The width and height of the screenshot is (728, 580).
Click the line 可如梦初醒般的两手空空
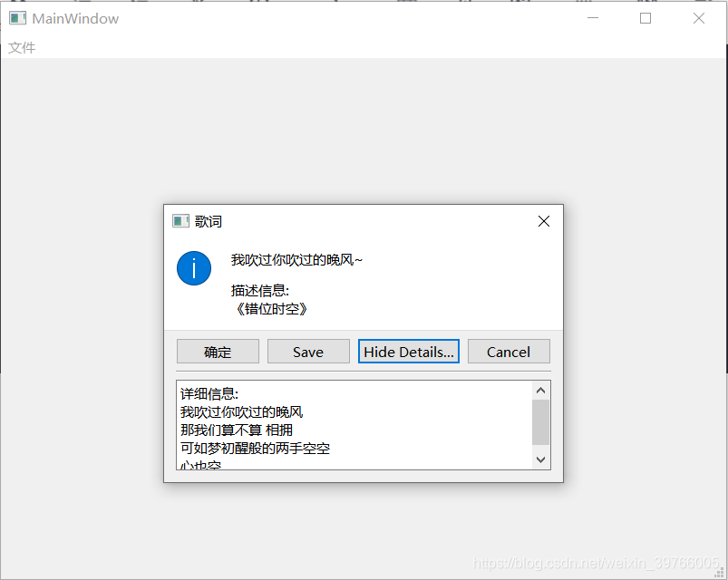[255, 449]
